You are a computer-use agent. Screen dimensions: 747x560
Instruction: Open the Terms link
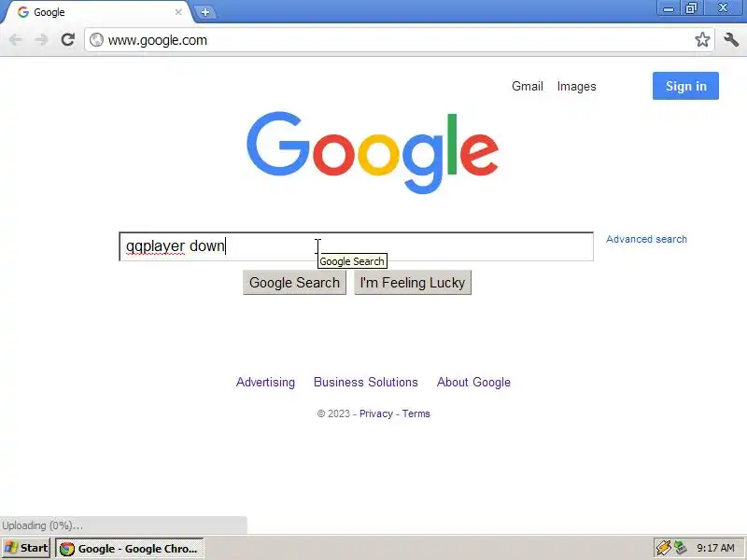point(416,413)
